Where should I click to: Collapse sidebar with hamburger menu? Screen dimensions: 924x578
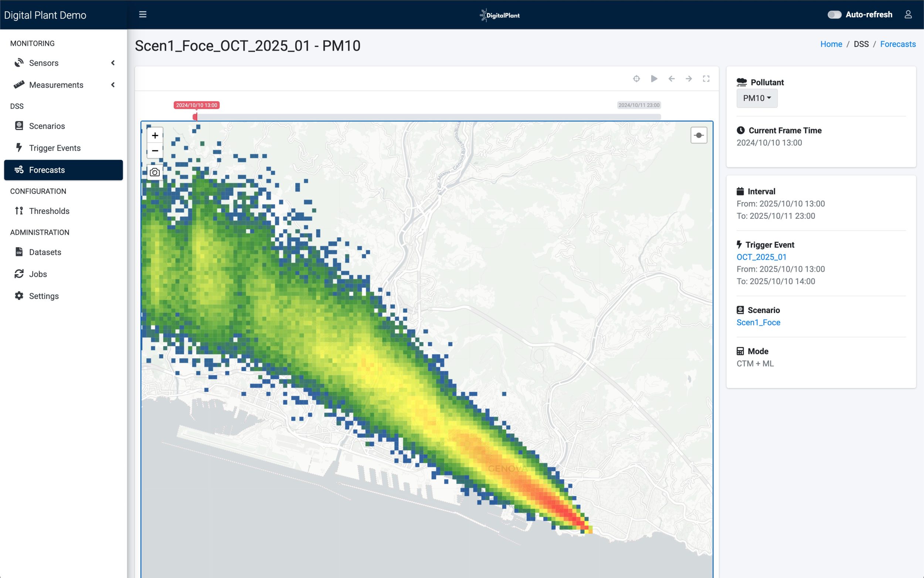143,14
